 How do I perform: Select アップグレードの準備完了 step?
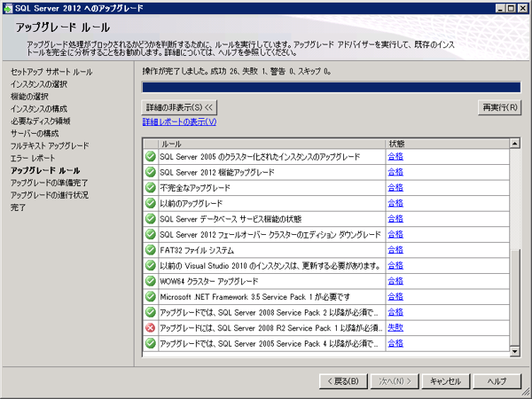point(49,183)
